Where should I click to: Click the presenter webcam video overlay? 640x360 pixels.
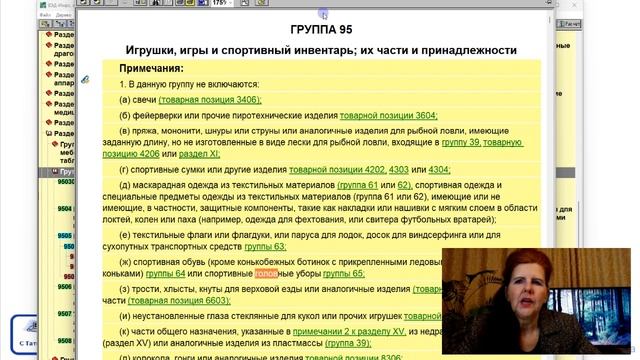tap(536, 301)
